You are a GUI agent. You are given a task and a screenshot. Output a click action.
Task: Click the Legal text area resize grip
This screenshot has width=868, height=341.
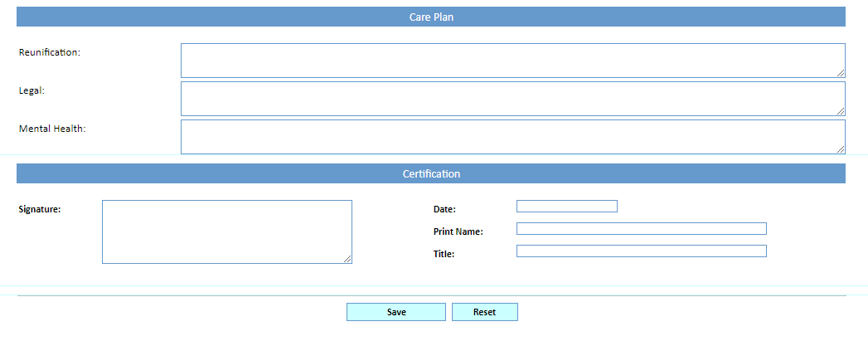(841, 111)
